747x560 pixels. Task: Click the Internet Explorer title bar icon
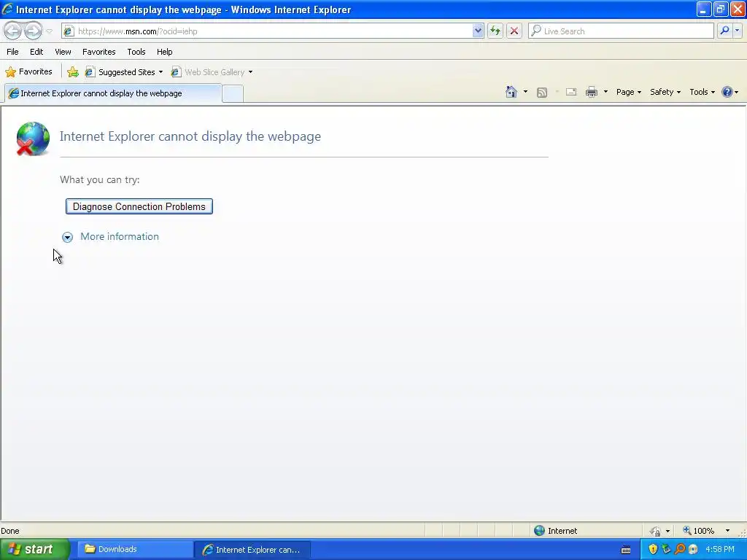(7, 9)
